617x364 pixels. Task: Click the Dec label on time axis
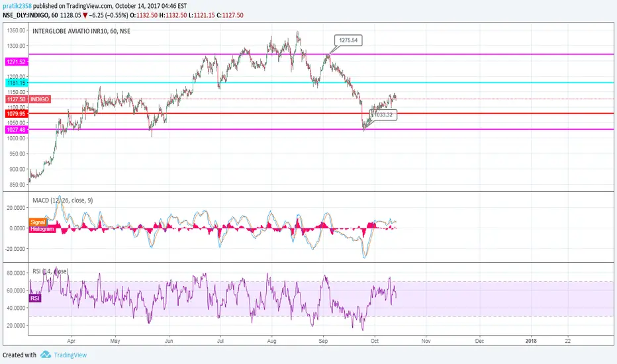coord(479,341)
